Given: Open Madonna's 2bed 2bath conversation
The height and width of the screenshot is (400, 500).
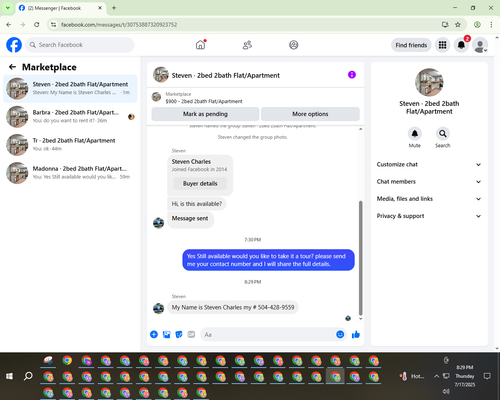Looking at the screenshot, I should (70, 173).
